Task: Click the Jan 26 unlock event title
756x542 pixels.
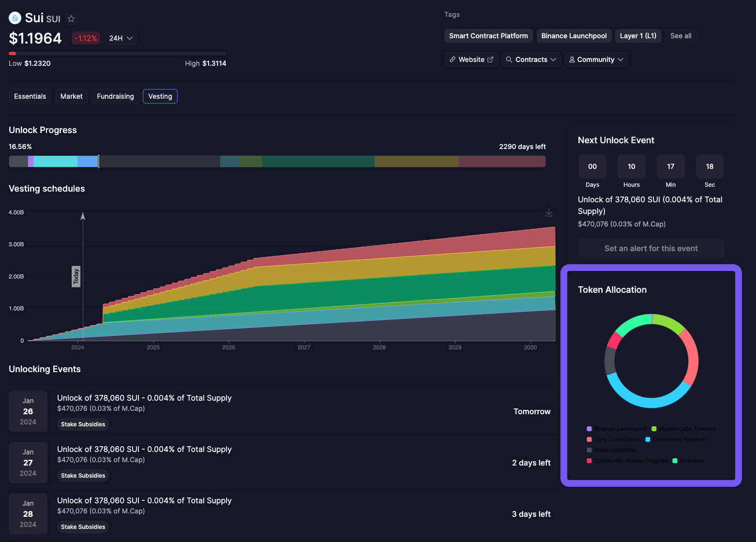Action: [x=144, y=398]
